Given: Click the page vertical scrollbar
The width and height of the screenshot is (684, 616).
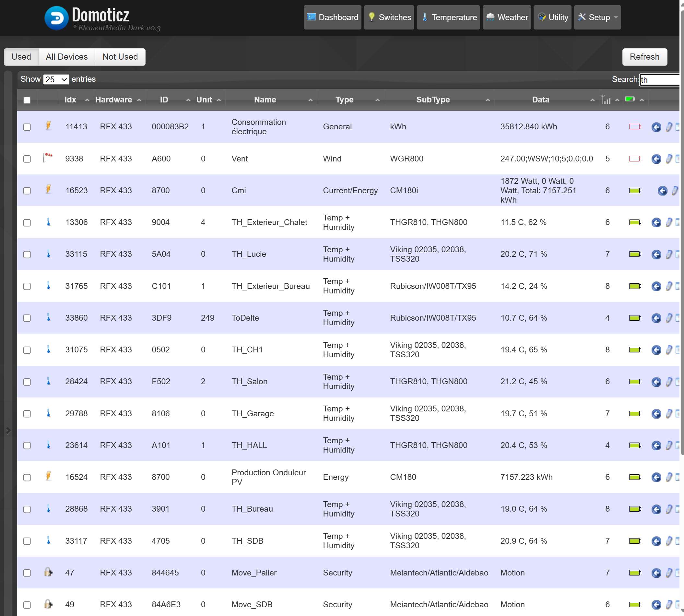Looking at the screenshot, I should click(x=682, y=233).
